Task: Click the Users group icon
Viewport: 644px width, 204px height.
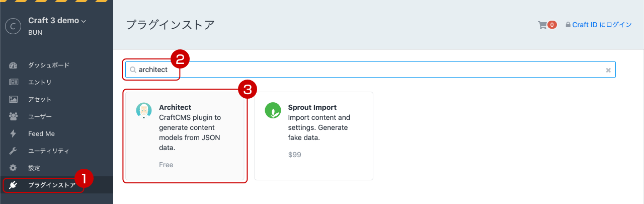Action: click(13, 116)
